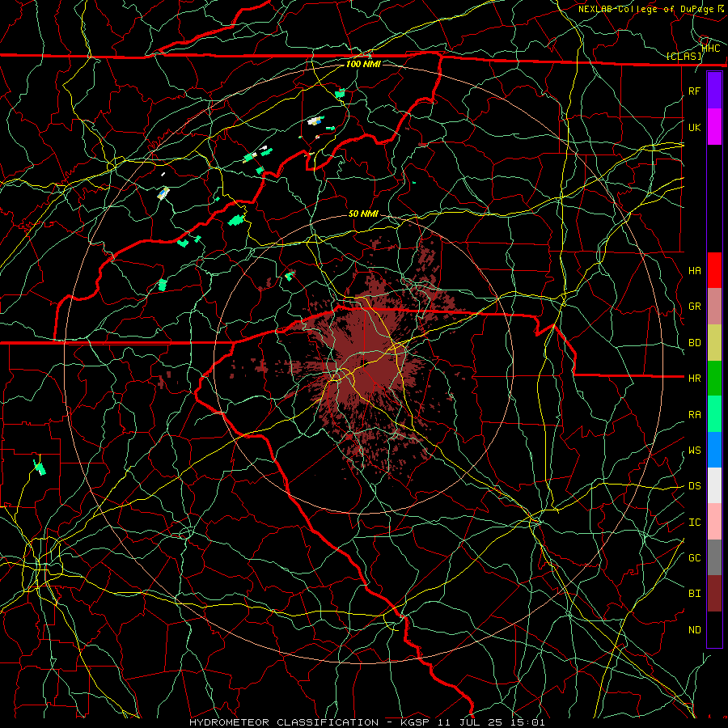Image resolution: width=728 pixels, height=728 pixels.
Task: Click the HHC product code text
Action: 711,48
